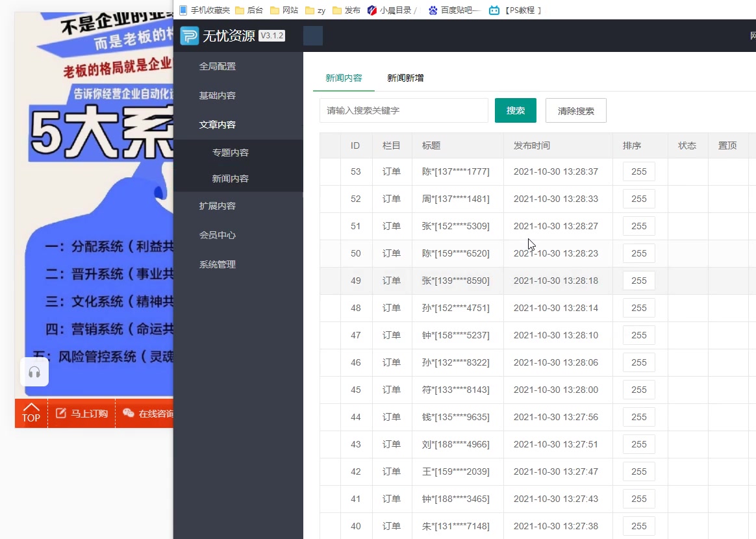Image resolution: width=756 pixels, height=539 pixels.
Task: Open the 百度贴吧 bookmark icon
Action: tap(433, 10)
